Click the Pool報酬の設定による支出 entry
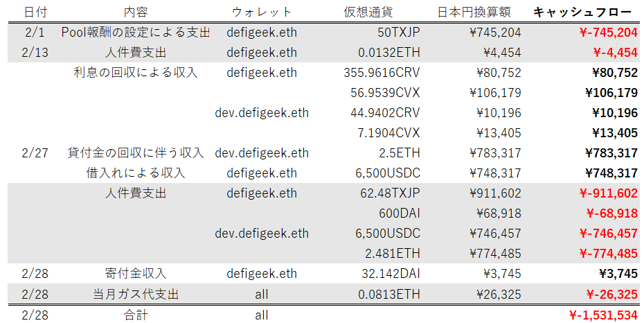 136,33
